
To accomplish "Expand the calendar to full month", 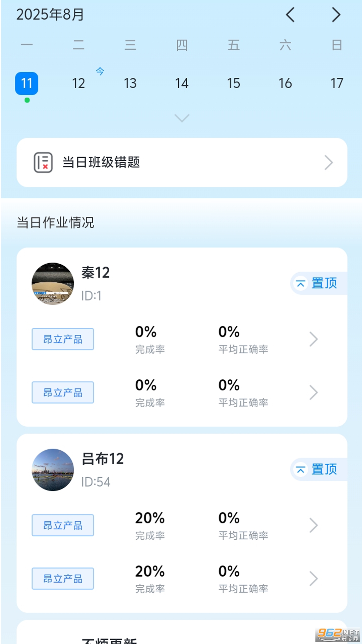I will 182,118.
